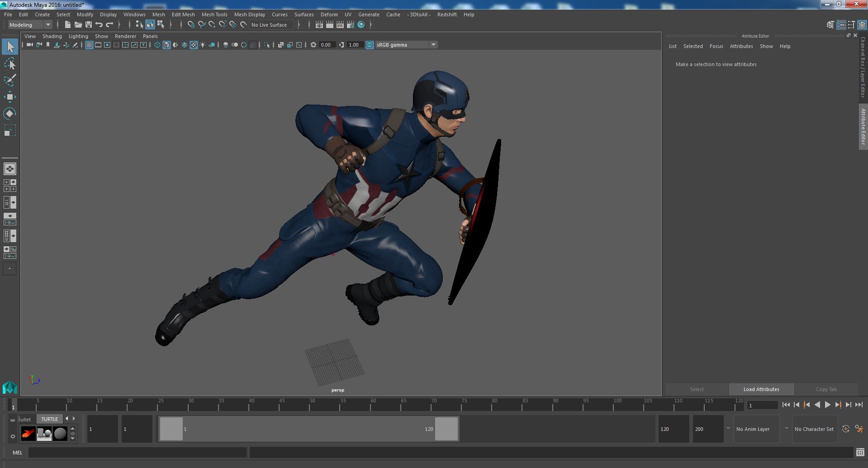Toggle smooth shade all in viewport
The width and height of the screenshot is (868, 468).
(x=166, y=45)
